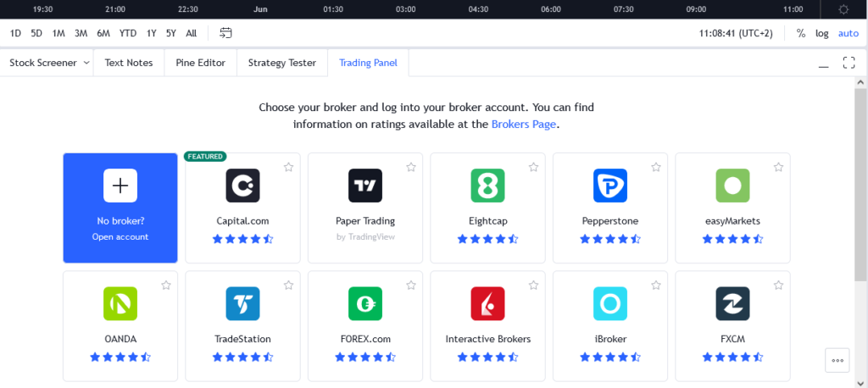
Task: Set chart range to 6M
Action: pyautogui.click(x=103, y=33)
